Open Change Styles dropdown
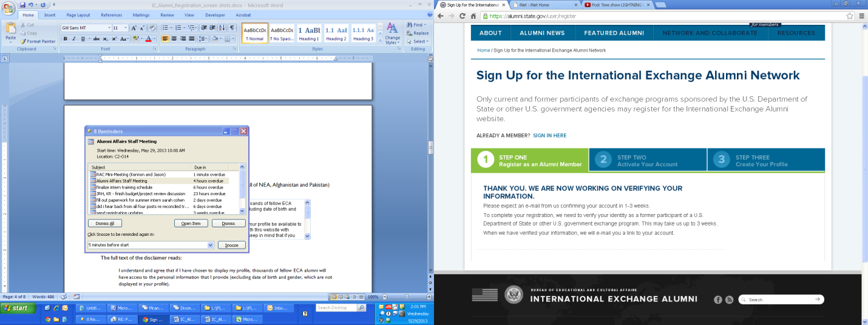The height and width of the screenshot is (325, 868). click(x=393, y=35)
